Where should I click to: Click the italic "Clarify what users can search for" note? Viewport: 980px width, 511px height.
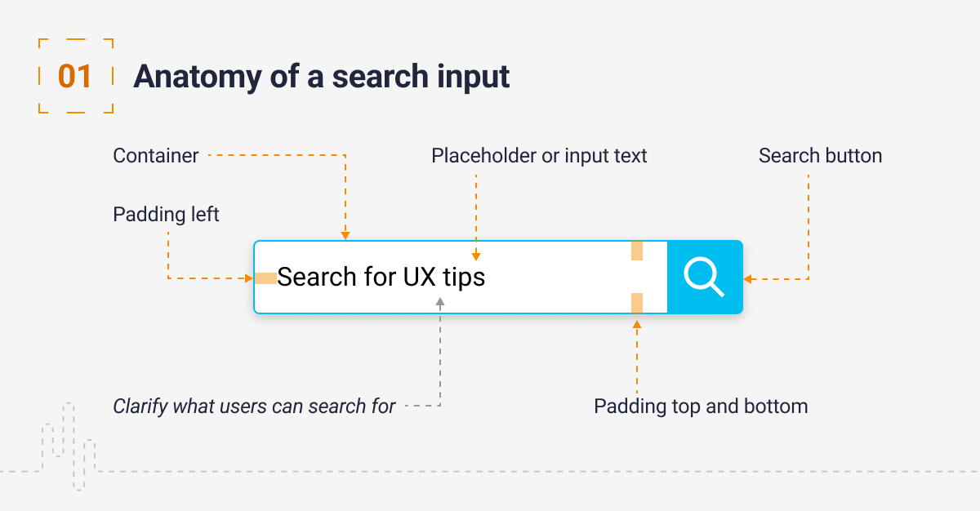click(254, 406)
